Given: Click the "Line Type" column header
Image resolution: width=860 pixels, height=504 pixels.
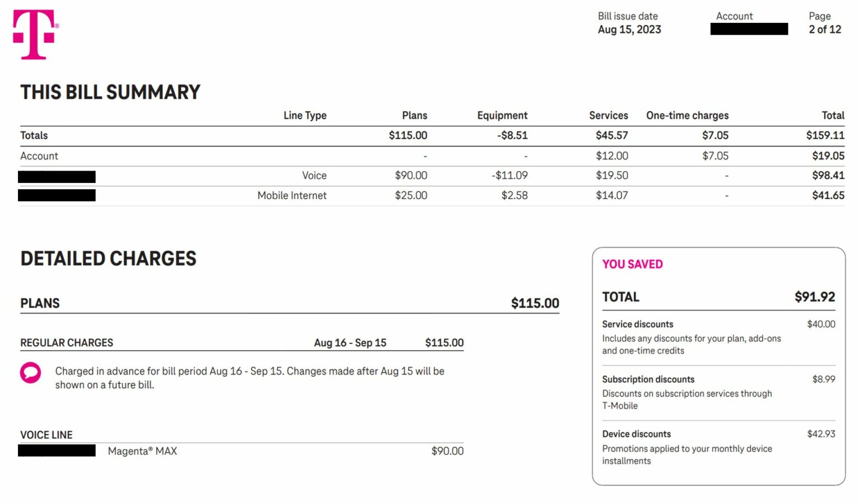Looking at the screenshot, I should [305, 115].
